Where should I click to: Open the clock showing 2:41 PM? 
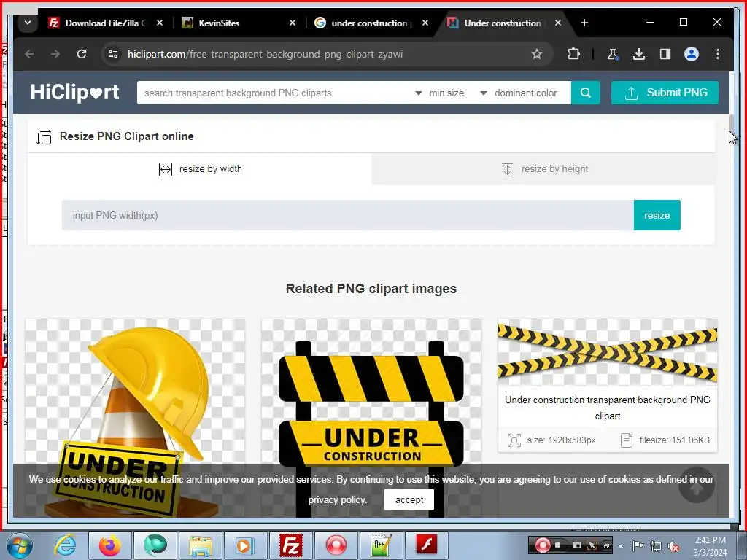pos(710,545)
